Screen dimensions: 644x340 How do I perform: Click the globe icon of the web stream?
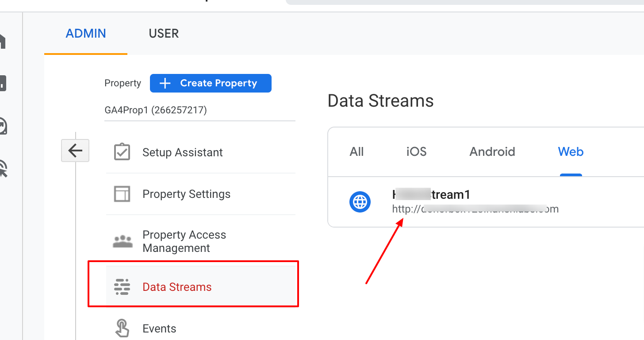[360, 202]
